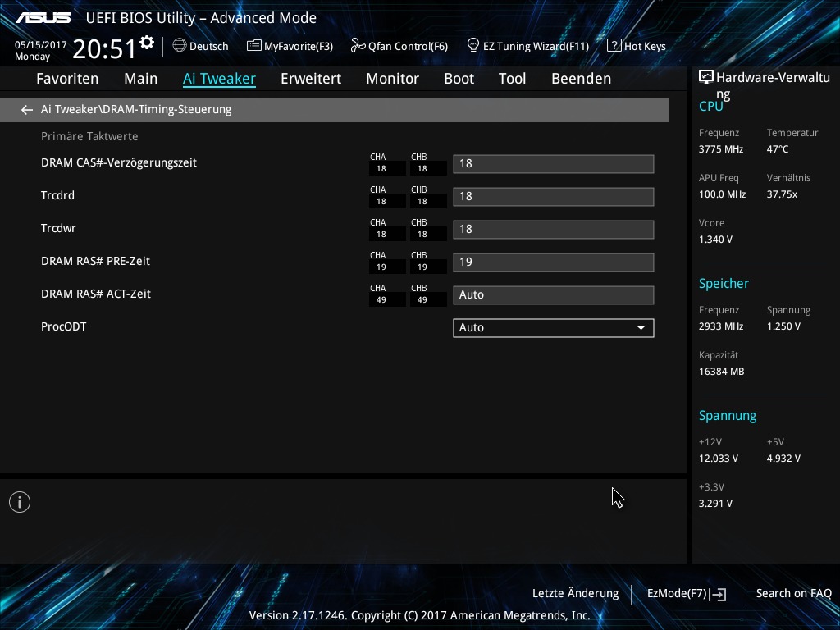Click memory voltage 1.250 V

[x=783, y=326]
